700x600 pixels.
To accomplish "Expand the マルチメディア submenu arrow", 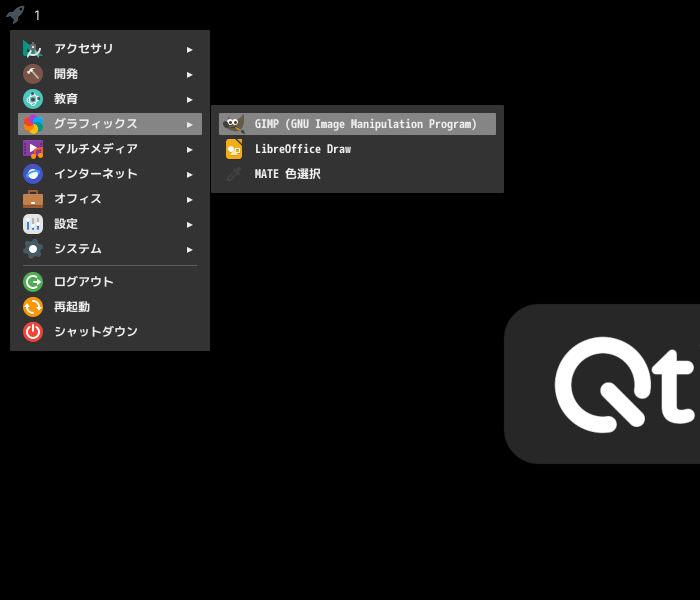I will tap(190, 150).
